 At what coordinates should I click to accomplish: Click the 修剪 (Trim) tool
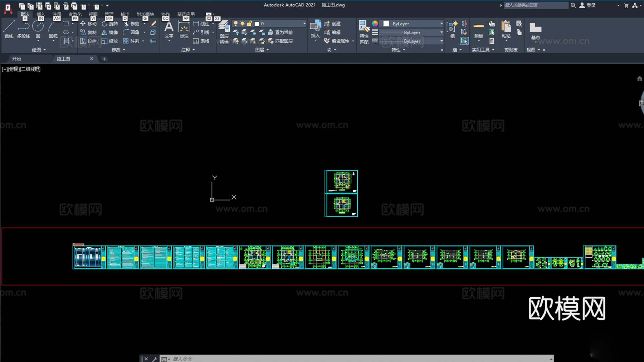click(131, 24)
